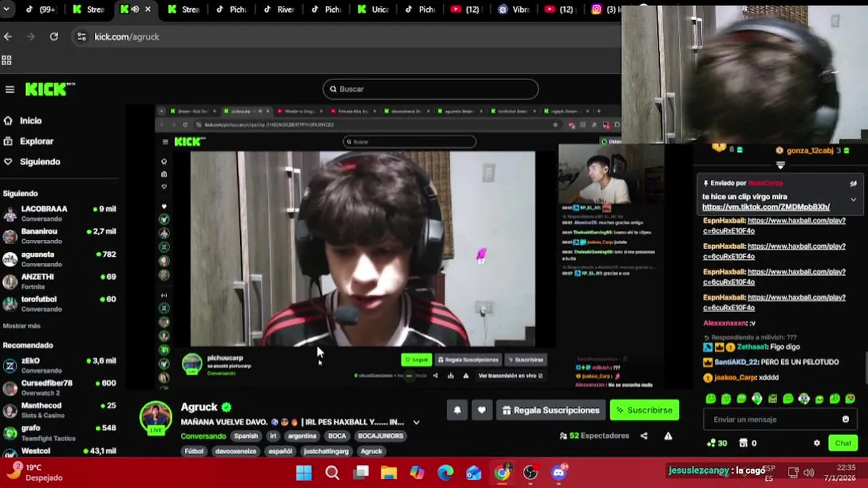Switch to the Vibra tab
Screen dimensions: 868x488
click(514, 9)
